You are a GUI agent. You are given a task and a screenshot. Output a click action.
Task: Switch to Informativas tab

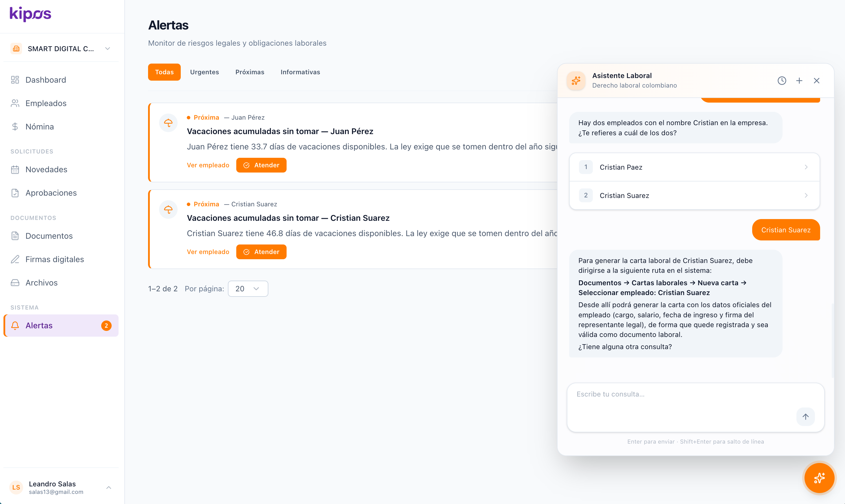click(300, 72)
